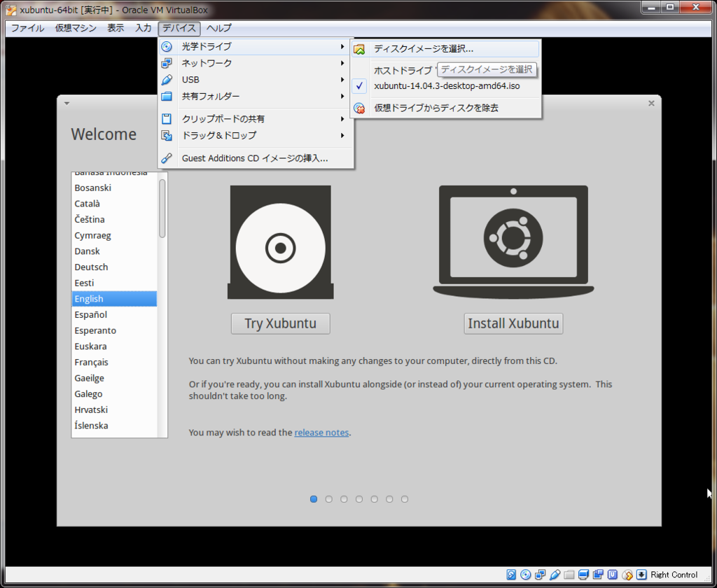The height and width of the screenshot is (588, 717).
Task: Click the keyboard capture arrow status icon
Action: point(641,575)
